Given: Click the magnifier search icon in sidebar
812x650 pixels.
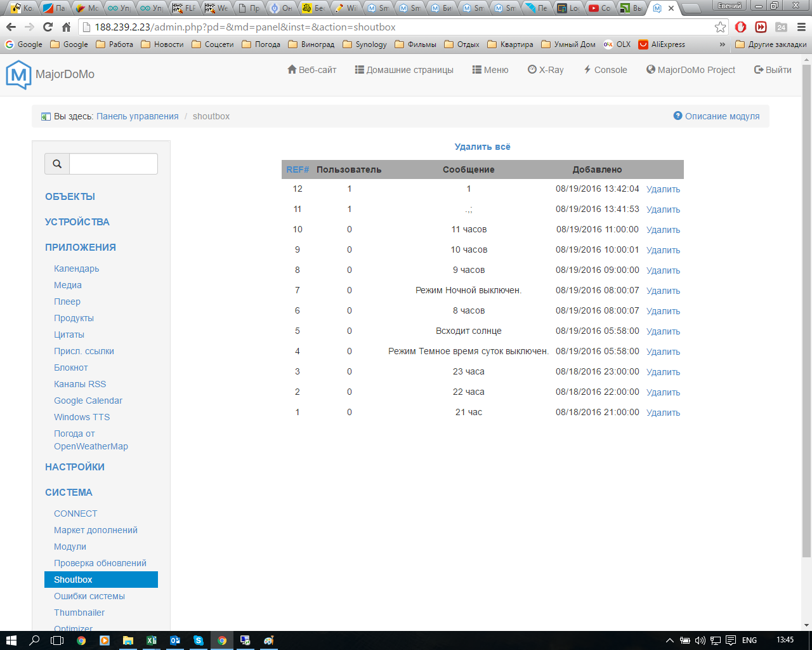Looking at the screenshot, I should 57,164.
